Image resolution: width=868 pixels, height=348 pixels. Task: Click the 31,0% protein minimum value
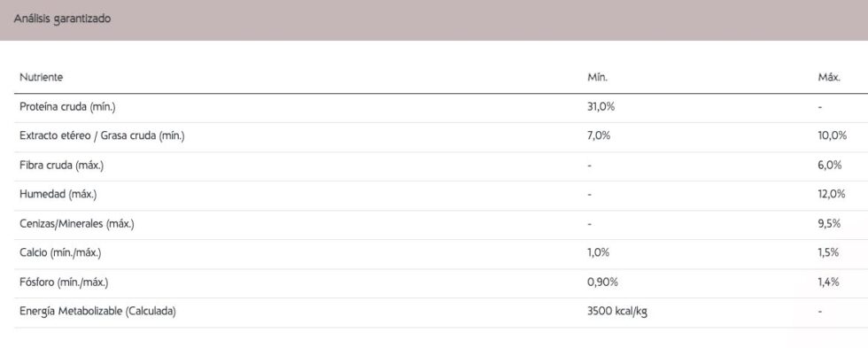coord(601,107)
